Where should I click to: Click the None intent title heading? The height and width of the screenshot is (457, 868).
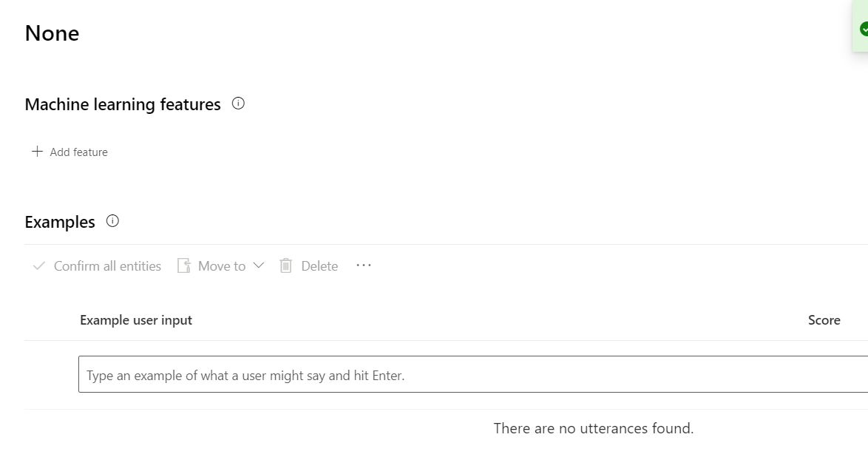click(x=52, y=33)
